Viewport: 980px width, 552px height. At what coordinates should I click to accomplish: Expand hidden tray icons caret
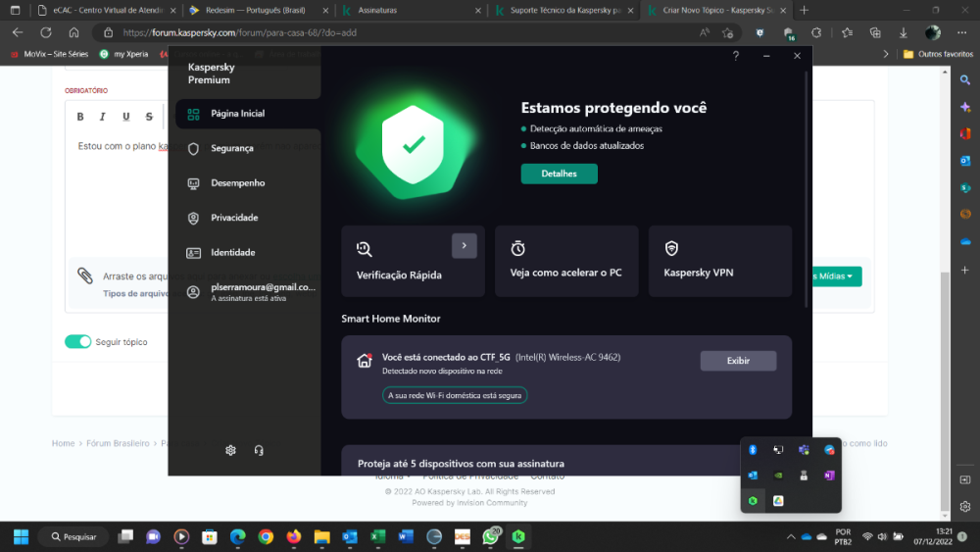pos(791,536)
